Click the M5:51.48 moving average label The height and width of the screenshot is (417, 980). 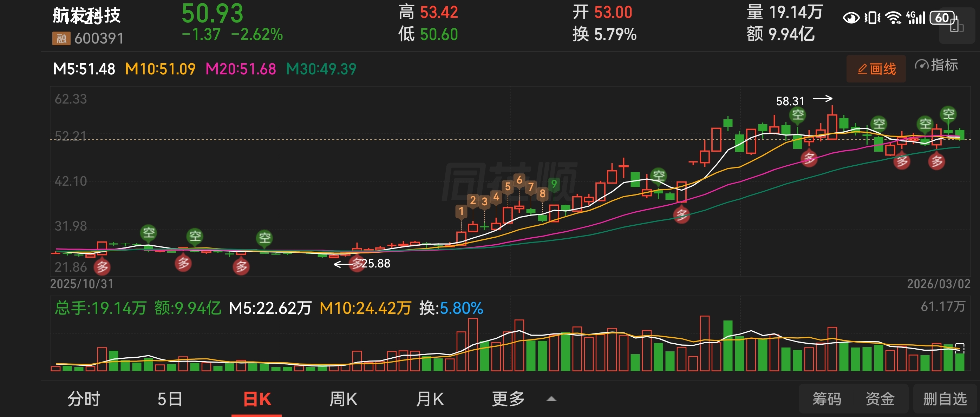tap(84, 69)
